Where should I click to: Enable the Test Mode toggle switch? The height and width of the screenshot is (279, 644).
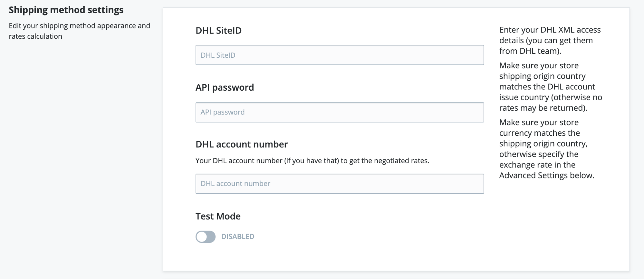[206, 237]
